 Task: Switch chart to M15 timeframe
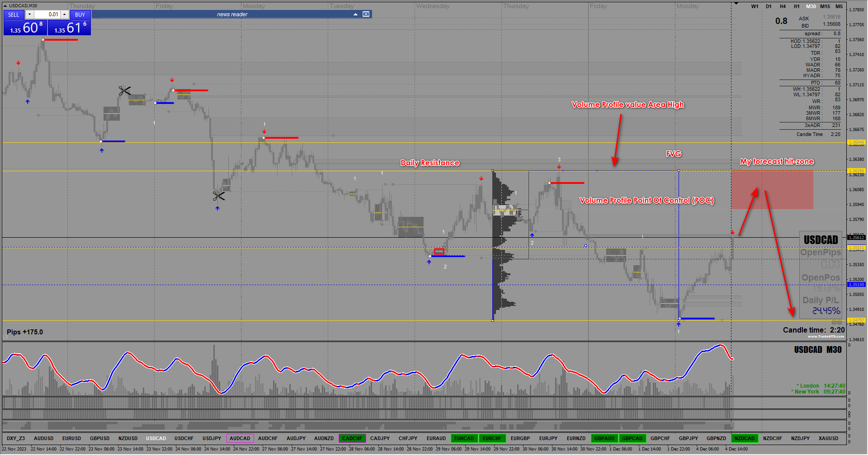(x=825, y=6)
